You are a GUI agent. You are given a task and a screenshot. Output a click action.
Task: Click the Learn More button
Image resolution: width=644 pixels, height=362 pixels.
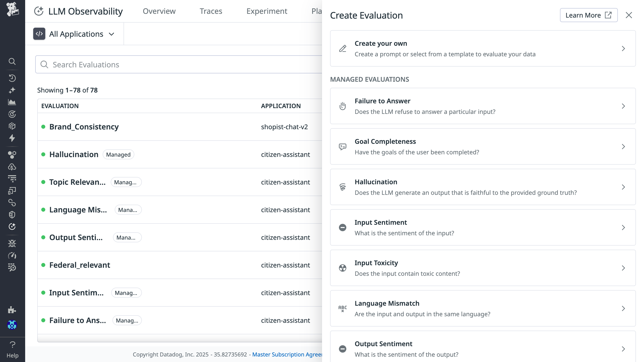tap(589, 15)
